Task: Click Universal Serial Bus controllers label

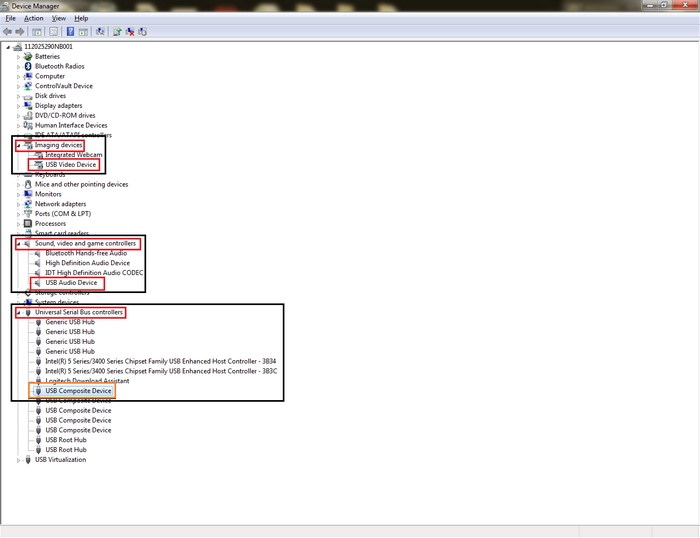Action: point(79,312)
